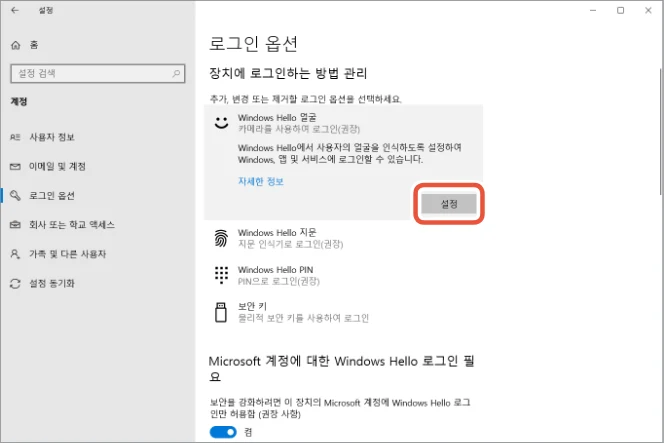Screen dimensions: 664x443
Task: Click the security key USB icon
Action: click(221, 313)
